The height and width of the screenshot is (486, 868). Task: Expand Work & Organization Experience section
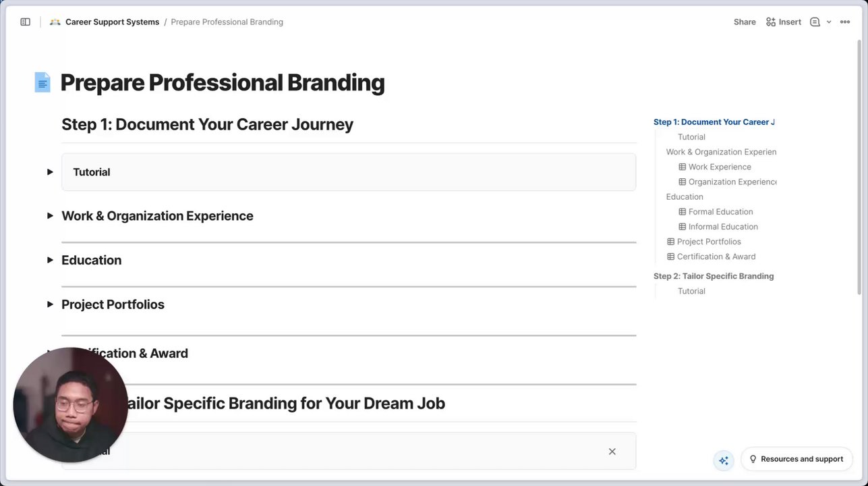click(x=50, y=216)
